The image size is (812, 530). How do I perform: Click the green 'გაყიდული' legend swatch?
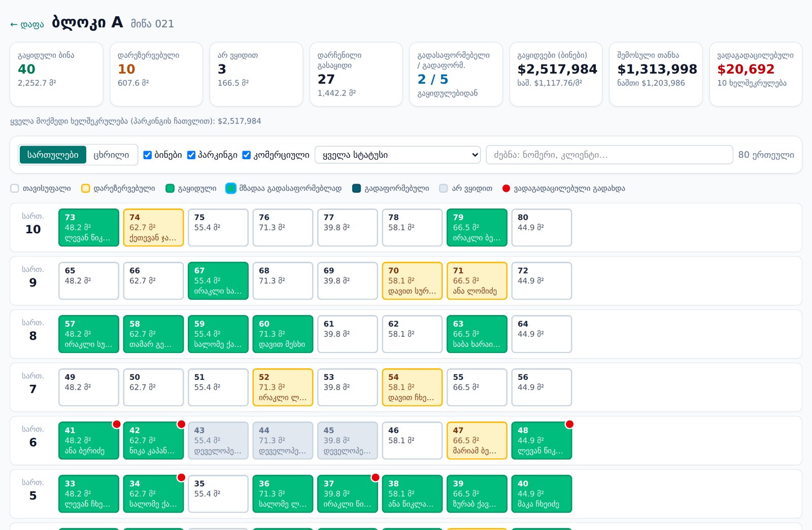pyautogui.click(x=170, y=189)
